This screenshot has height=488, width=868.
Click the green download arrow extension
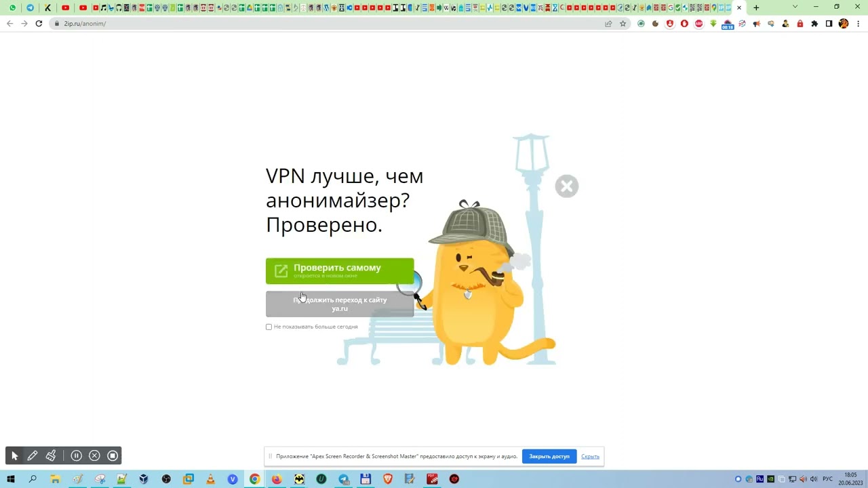(x=713, y=24)
